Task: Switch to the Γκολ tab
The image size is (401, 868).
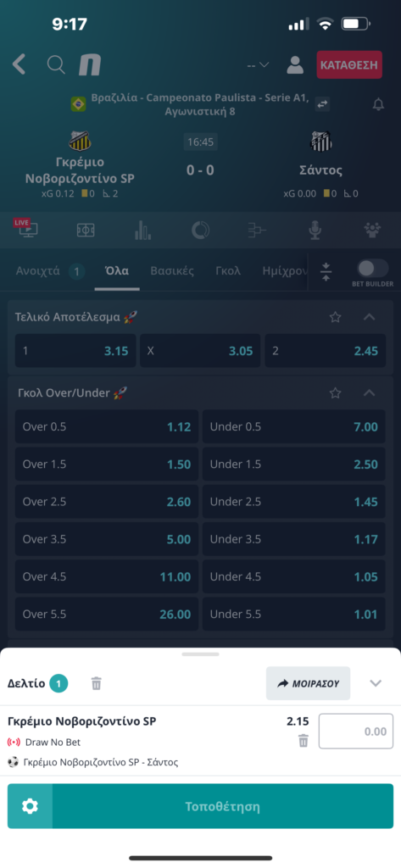Action: [228, 271]
